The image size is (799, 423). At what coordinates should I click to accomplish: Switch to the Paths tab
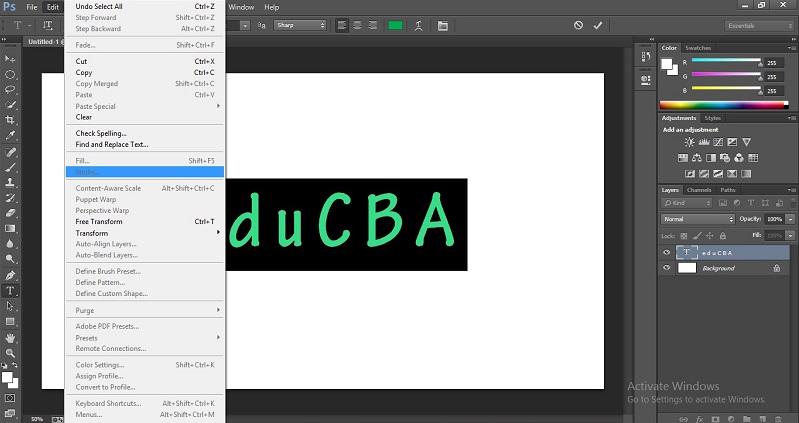coord(728,190)
